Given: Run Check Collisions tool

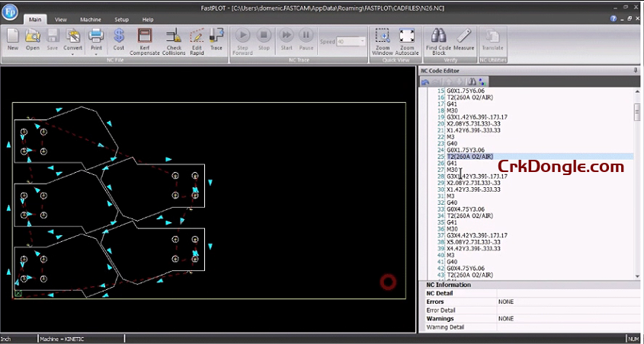Looking at the screenshot, I should [x=174, y=37].
